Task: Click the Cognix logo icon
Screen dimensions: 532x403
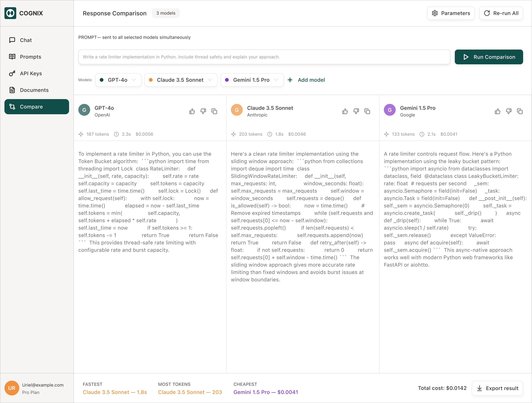Action: [x=10, y=13]
